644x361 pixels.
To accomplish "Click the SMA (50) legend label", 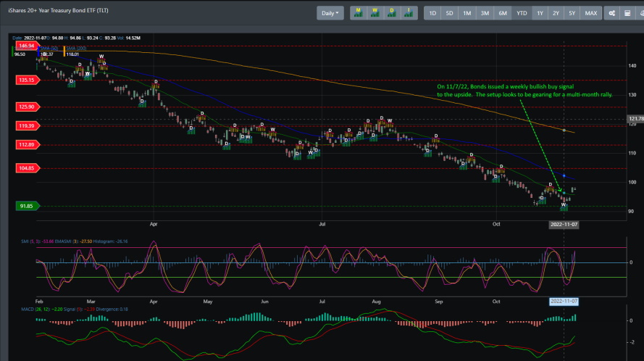I will (49, 48).
